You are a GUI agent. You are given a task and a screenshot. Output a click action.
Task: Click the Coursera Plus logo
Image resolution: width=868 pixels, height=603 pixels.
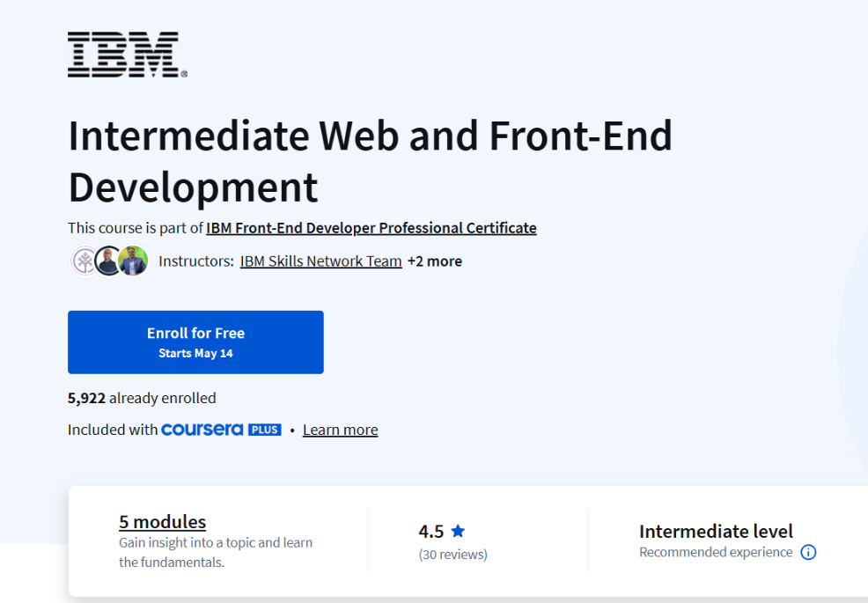221,430
